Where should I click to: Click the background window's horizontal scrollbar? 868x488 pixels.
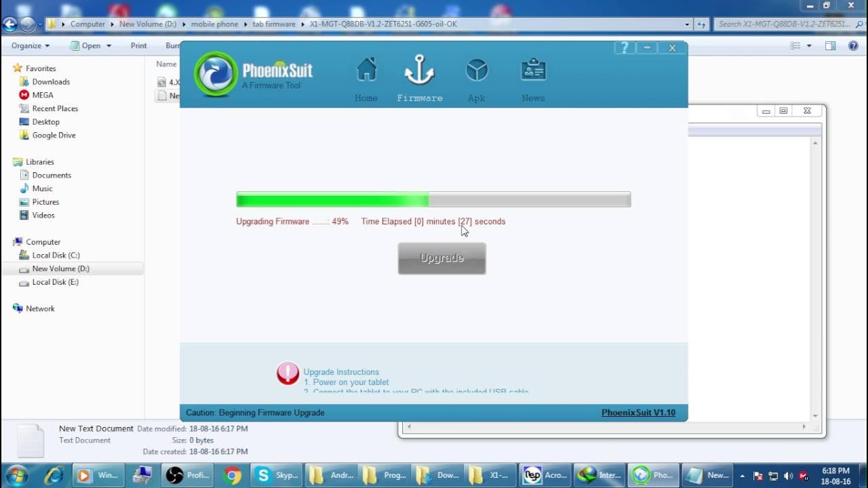(x=606, y=427)
